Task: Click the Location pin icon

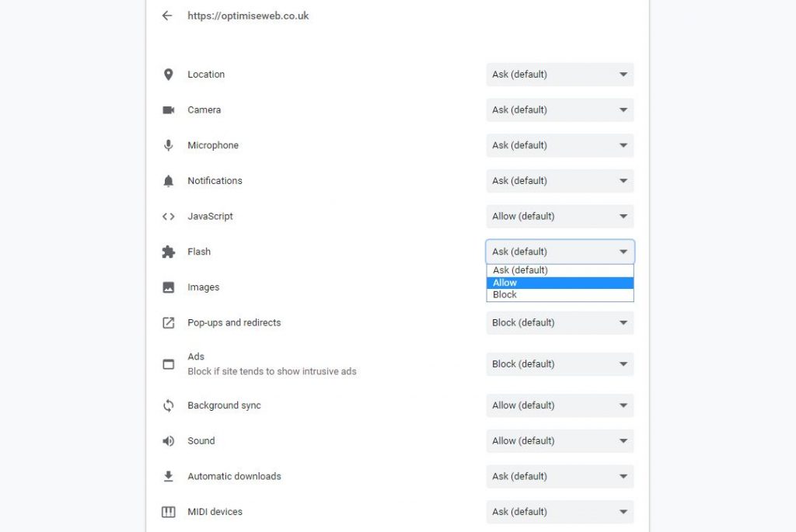Action: (169, 75)
